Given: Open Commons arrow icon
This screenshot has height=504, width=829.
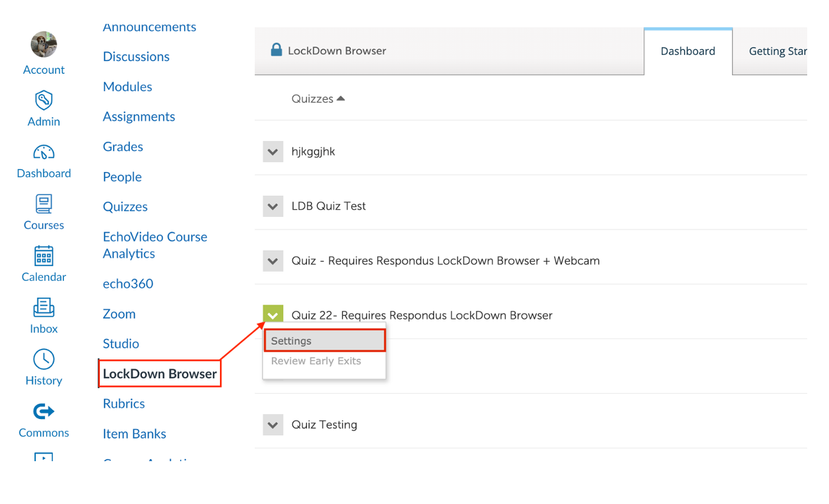Looking at the screenshot, I should click(x=44, y=411).
